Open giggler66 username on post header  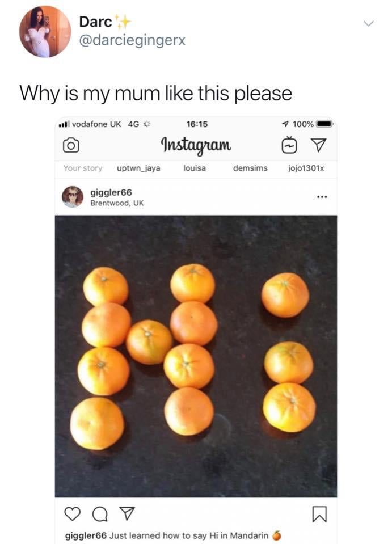click(x=111, y=192)
